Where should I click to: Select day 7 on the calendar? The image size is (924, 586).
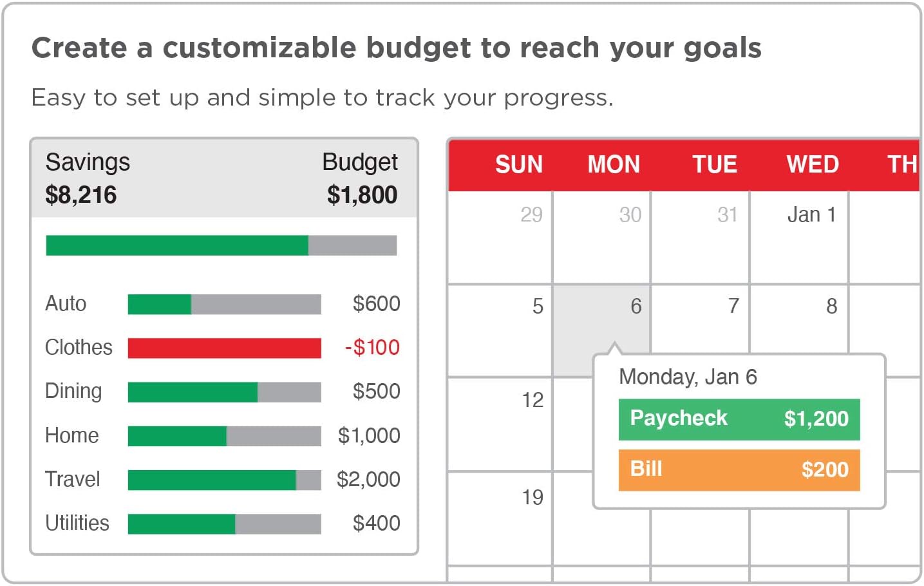click(x=700, y=319)
